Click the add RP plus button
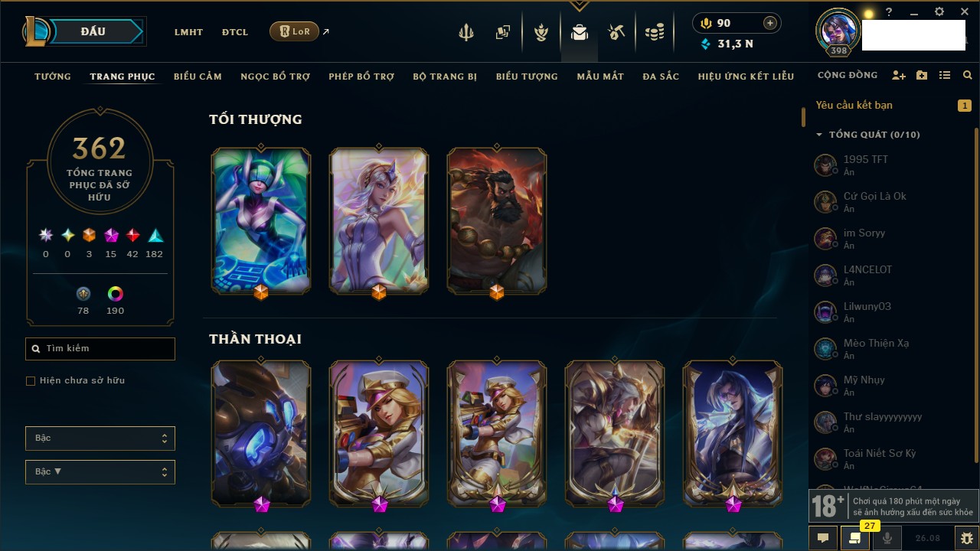This screenshot has width=980, height=551. [x=770, y=23]
